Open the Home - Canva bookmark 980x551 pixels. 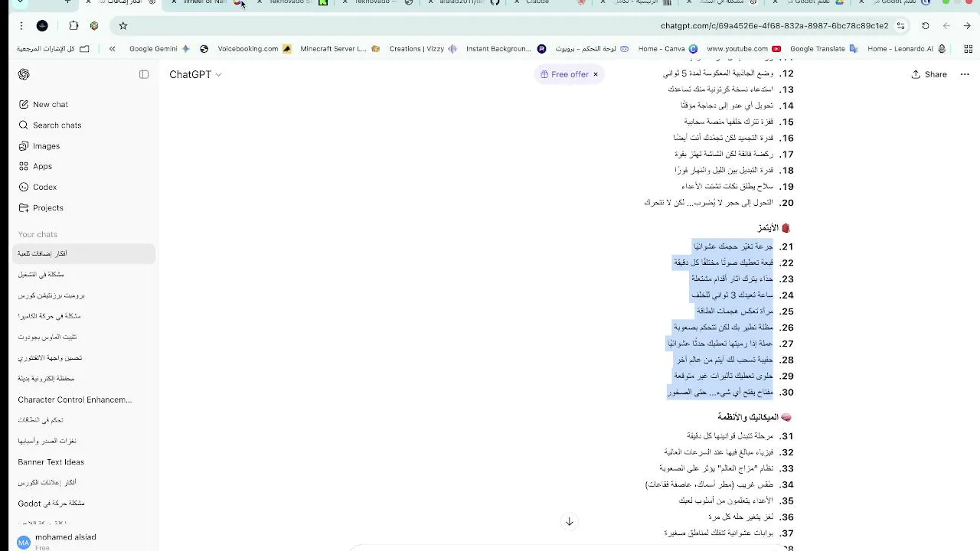tap(668, 48)
